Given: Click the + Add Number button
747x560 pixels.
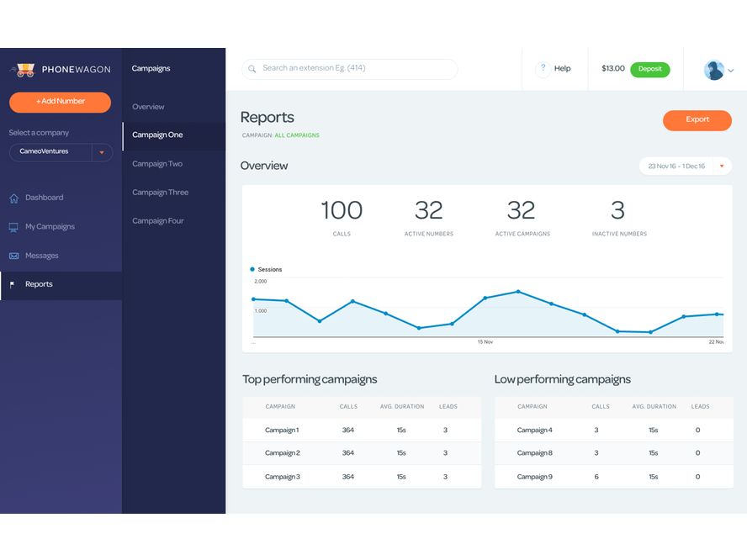Looking at the screenshot, I should pyautogui.click(x=60, y=102).
